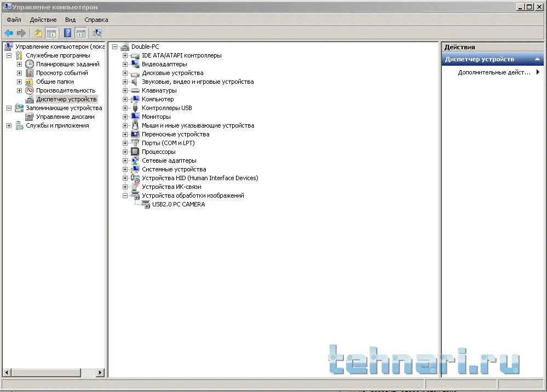
Task: Click the Видеоадаптеры display adapter icon
Action: click(135, 64)
